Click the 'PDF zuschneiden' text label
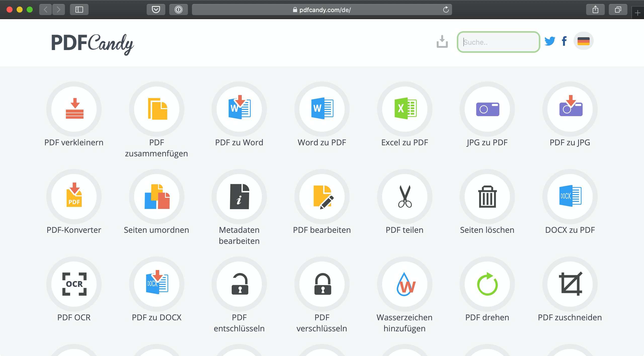 click(x=570, y=317)
